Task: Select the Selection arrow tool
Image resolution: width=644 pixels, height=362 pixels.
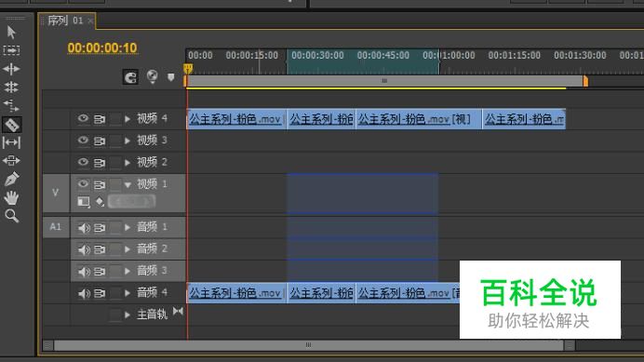Action: [11, 32]
